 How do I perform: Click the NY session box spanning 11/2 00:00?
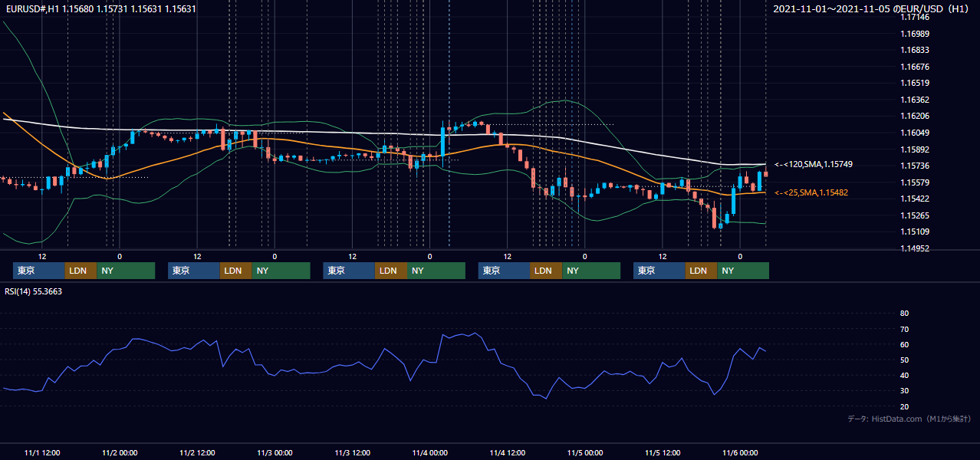(x=126, y=271)
